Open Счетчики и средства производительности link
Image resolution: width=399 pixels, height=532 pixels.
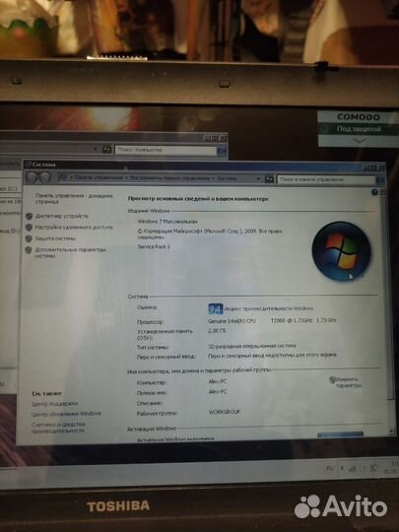58,428
